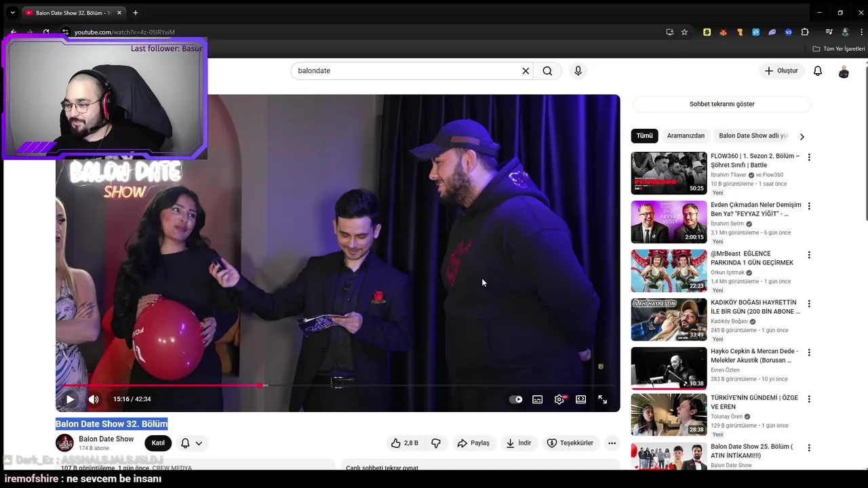Image resolution: width=868 pixels, height=488 pixels.
Task: Open options for MrBeast Eğlence Parkında video
Action: [x=808, y=255]
